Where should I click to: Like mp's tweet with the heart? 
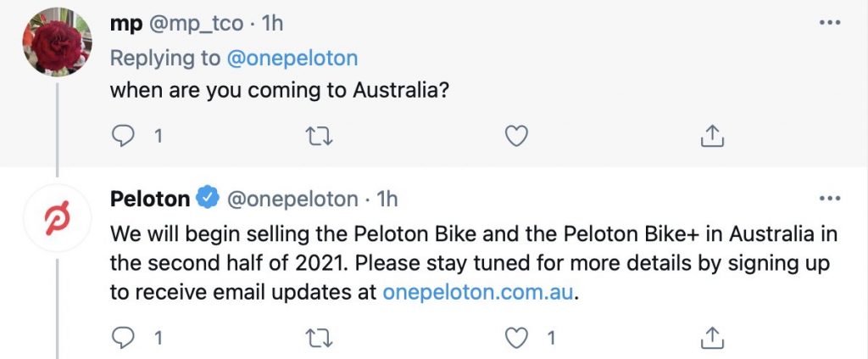point(515,135)
